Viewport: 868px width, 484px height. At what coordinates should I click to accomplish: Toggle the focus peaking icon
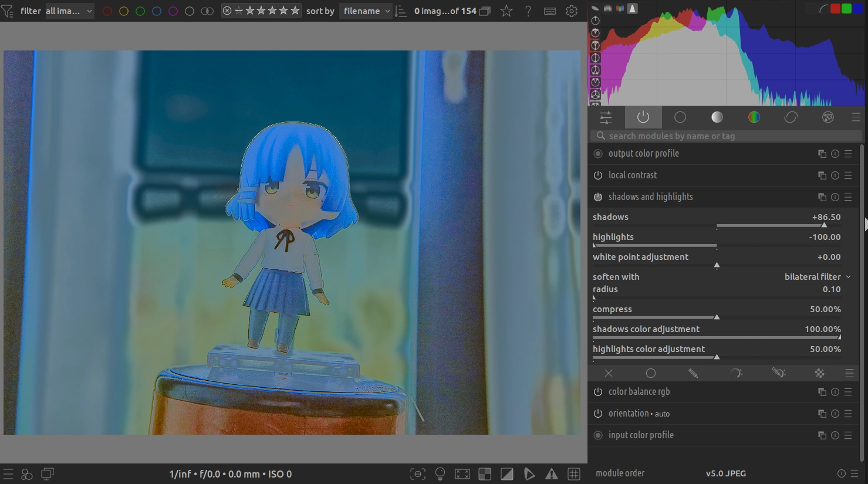pyautogui.click(x=418, y=474)
